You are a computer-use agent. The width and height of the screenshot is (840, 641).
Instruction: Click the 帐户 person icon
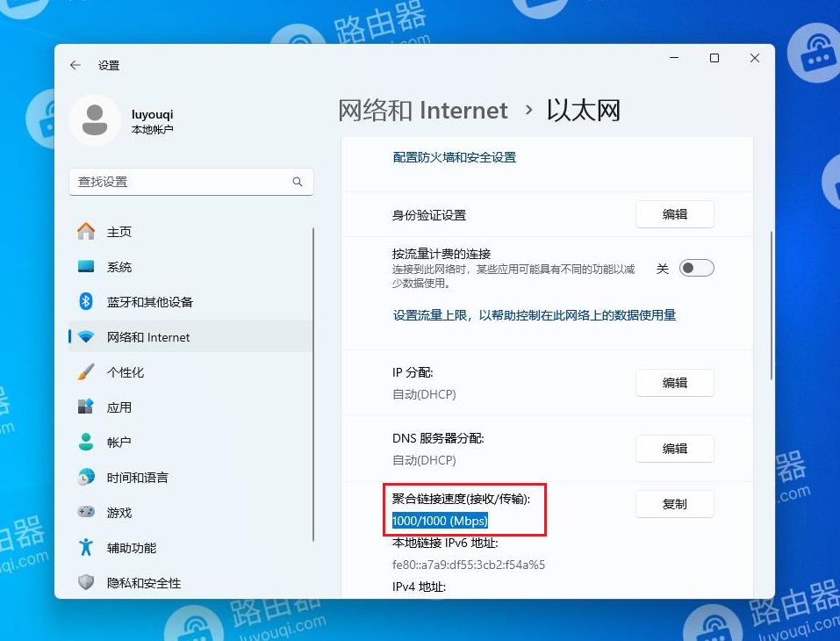[x=86, y=442]
